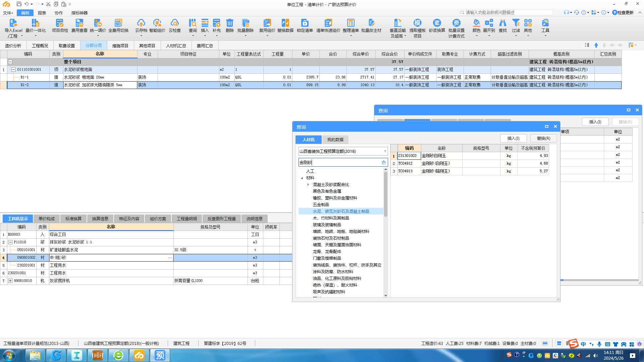Expand the 990610010 灰浆搅拌机 row
This screenshot has height=362, width=644.
10,281
